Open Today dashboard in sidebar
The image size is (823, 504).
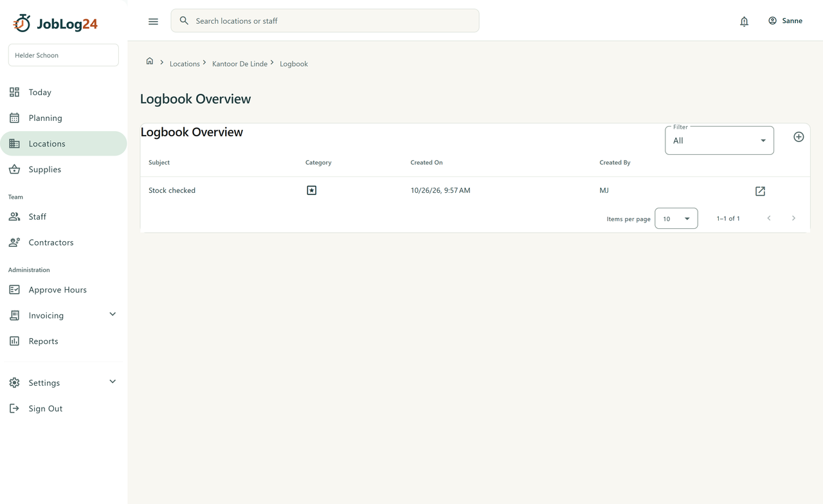[x=64, y=93]
